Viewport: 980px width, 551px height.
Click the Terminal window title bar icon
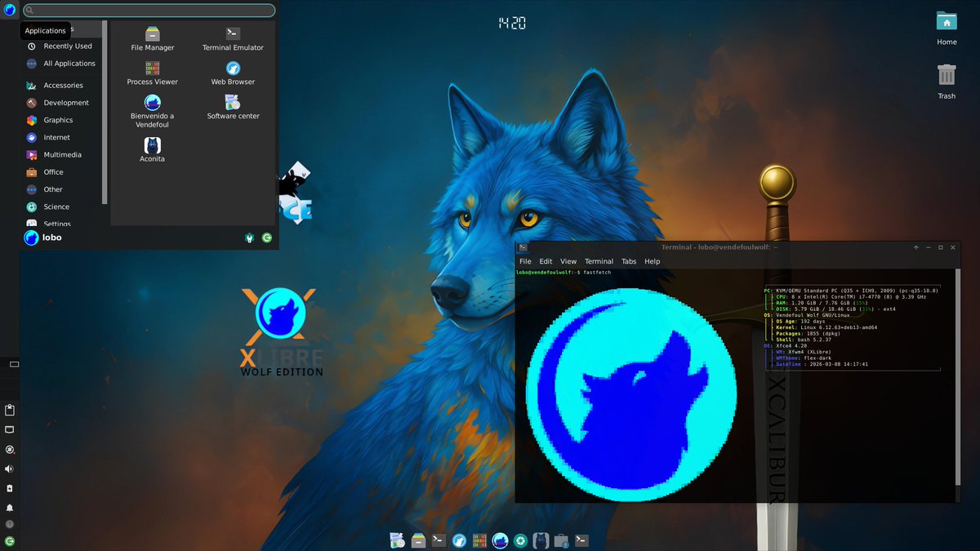[x=523, y=247]
